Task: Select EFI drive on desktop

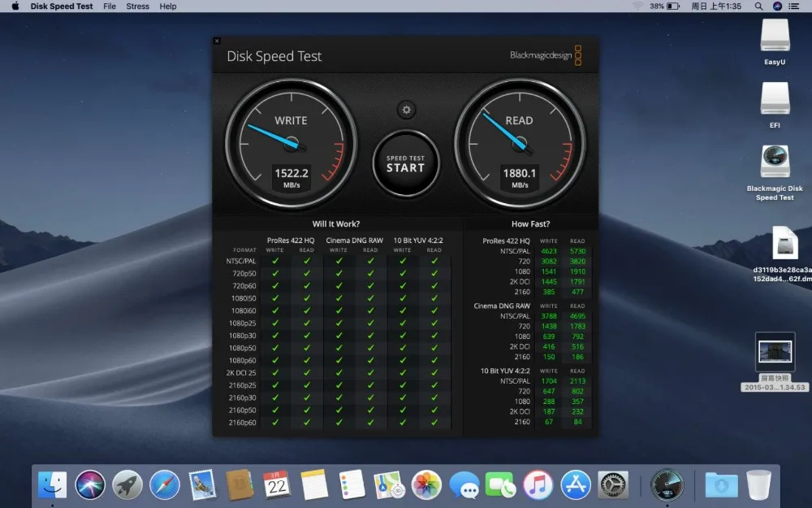Action: point(775,105)
